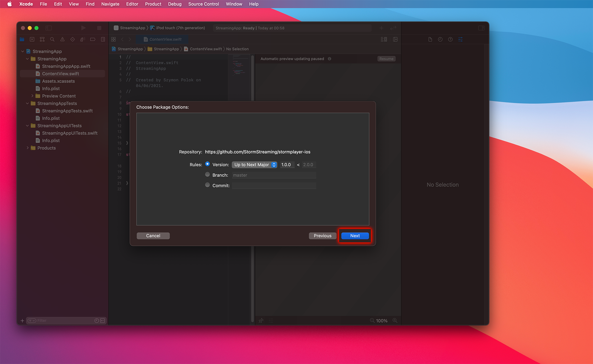
Task: Click the Stop button in toolbar
Action: tap(99, 28)
